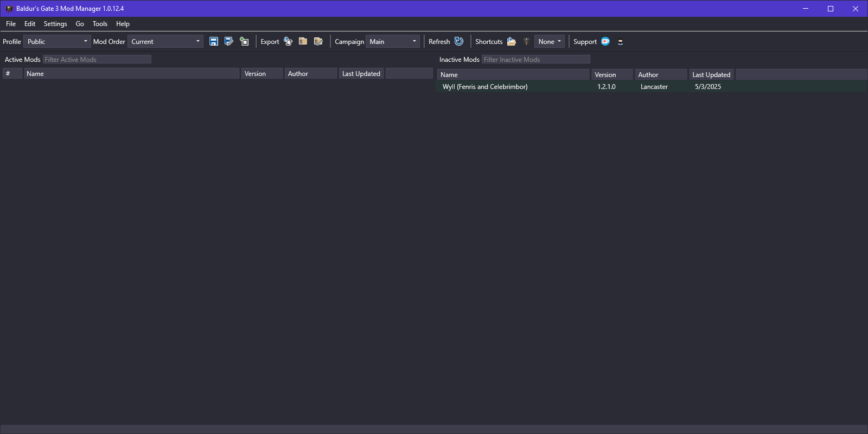This screenshot has height=434, width=868.
Task: Sort inactive mods by Author column header
Action: [661, 74]
